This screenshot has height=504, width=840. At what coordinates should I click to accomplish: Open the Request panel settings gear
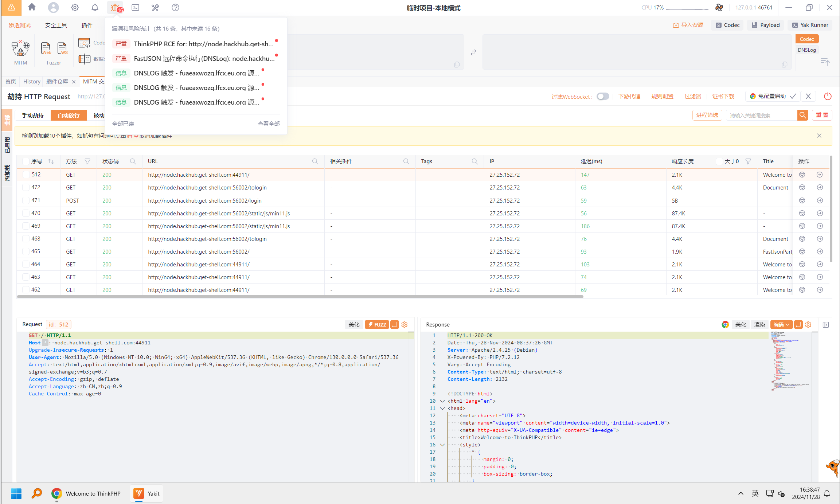point(405,324)
